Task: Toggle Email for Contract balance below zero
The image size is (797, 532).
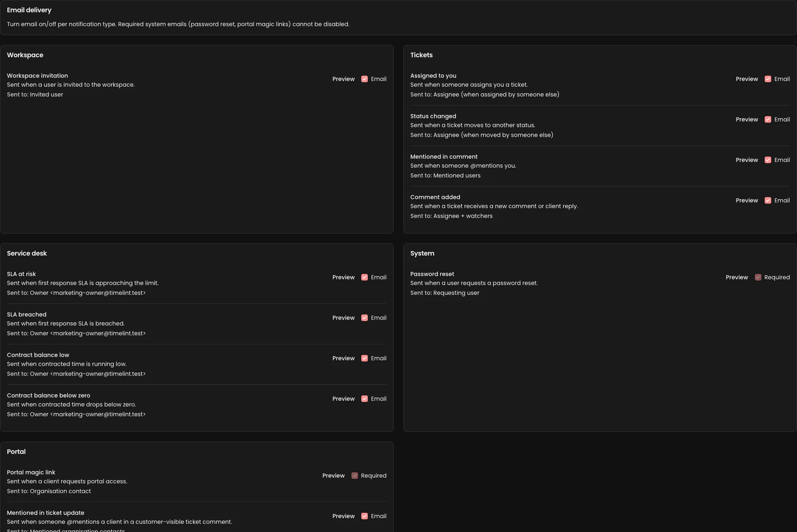Action: [x=365, y=399]
